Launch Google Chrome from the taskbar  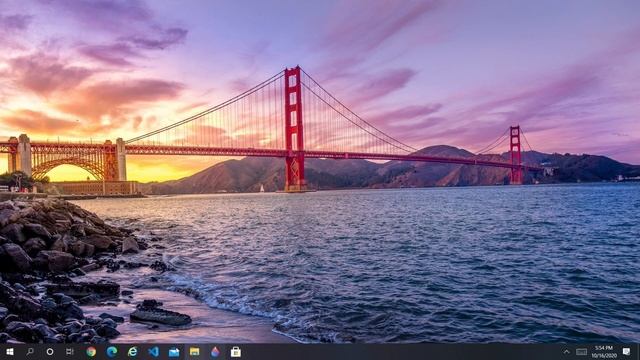(91, 351)
